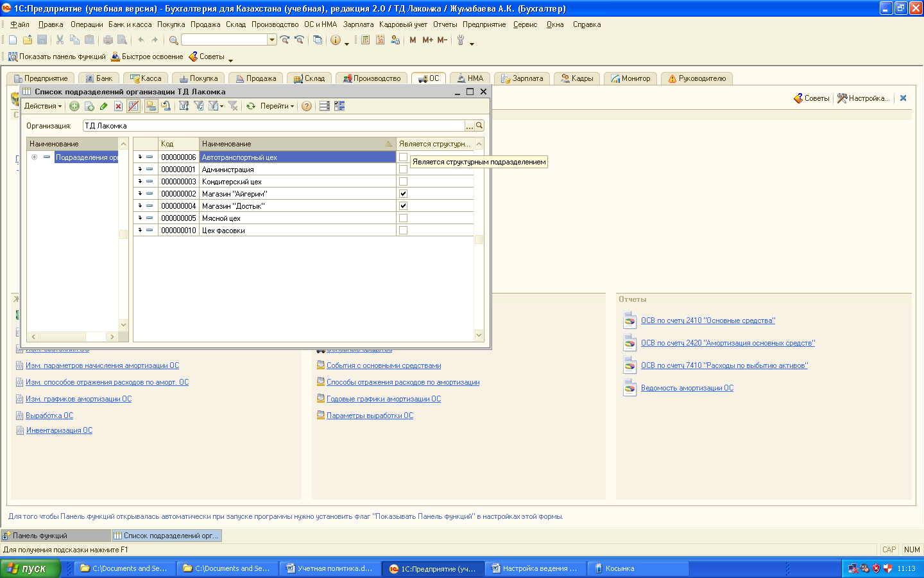Click Move to group icon in list toolbar
Viewport: 924px width, 578px height.
coord(166,106)
